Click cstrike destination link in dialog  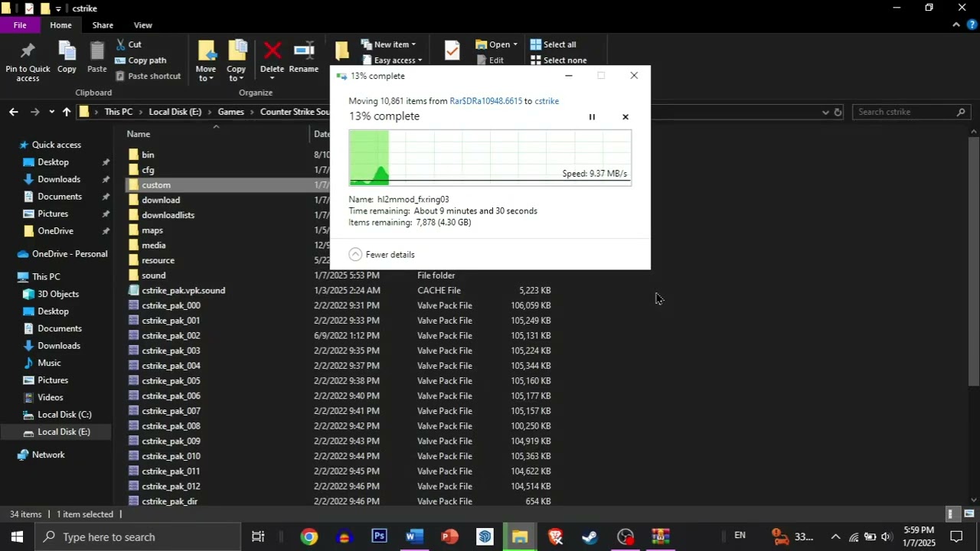coord(547,101)
